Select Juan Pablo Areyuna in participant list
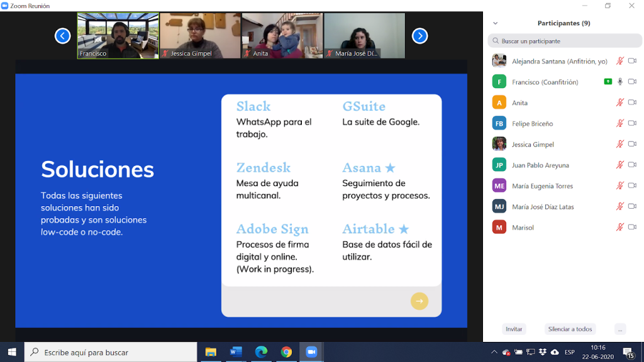This screenshot has width=644, height=362. pos(540,165)
